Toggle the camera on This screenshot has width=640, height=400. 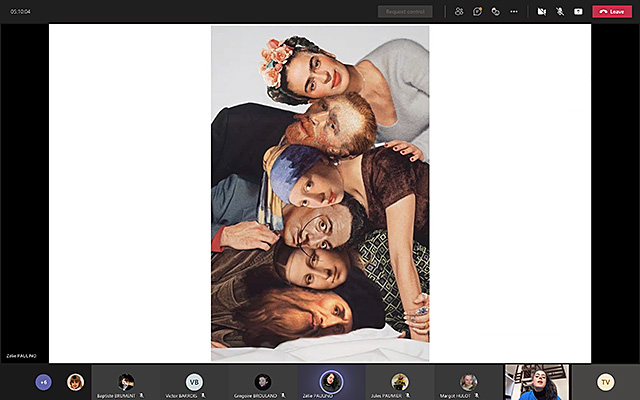pos(542,11)
